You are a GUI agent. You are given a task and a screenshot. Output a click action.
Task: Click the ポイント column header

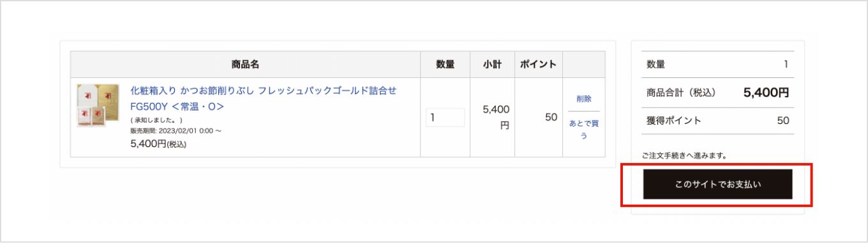point(538,65)
